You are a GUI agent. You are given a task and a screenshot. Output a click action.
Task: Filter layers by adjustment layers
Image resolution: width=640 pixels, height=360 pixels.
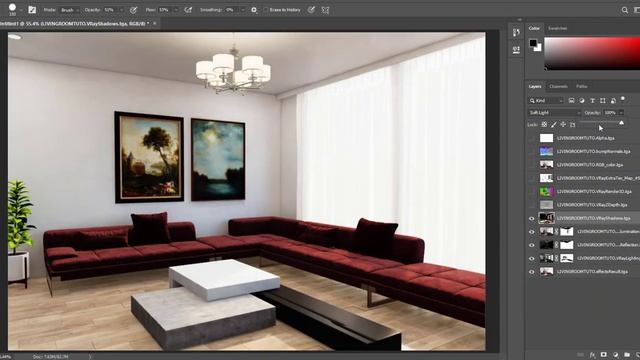tap(582, 100)
